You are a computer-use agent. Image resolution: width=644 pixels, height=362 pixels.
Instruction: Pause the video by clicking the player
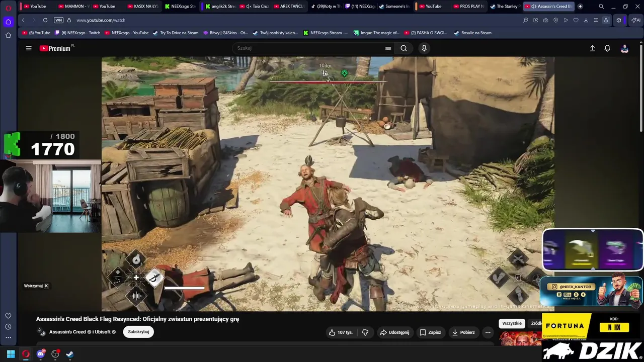click(328, 184)
